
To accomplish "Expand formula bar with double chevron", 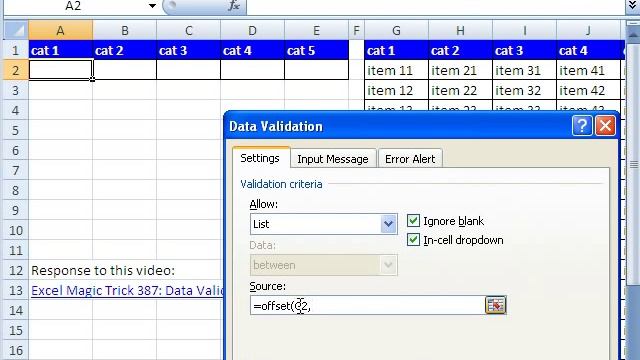I will (632, 5).
